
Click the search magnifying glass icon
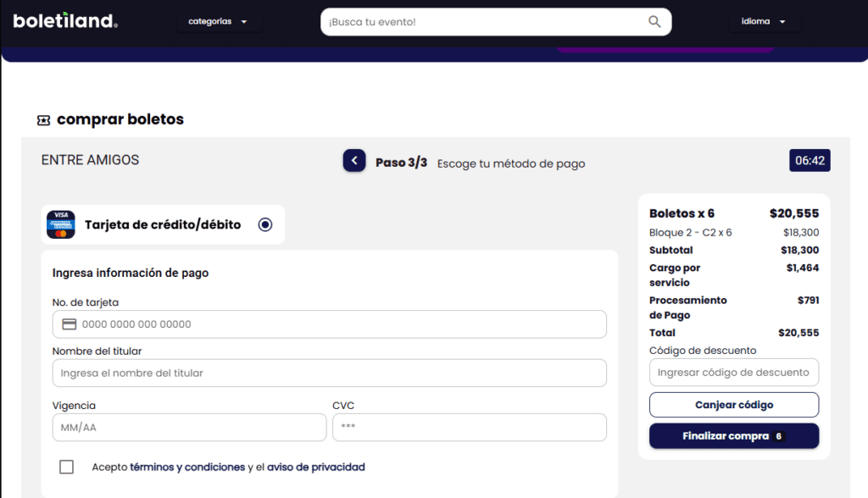654,20
